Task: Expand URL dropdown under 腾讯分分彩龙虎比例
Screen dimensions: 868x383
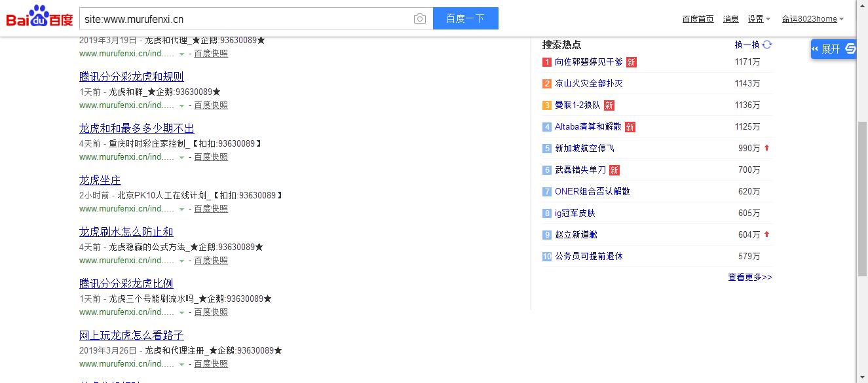Action: (182, 313)
